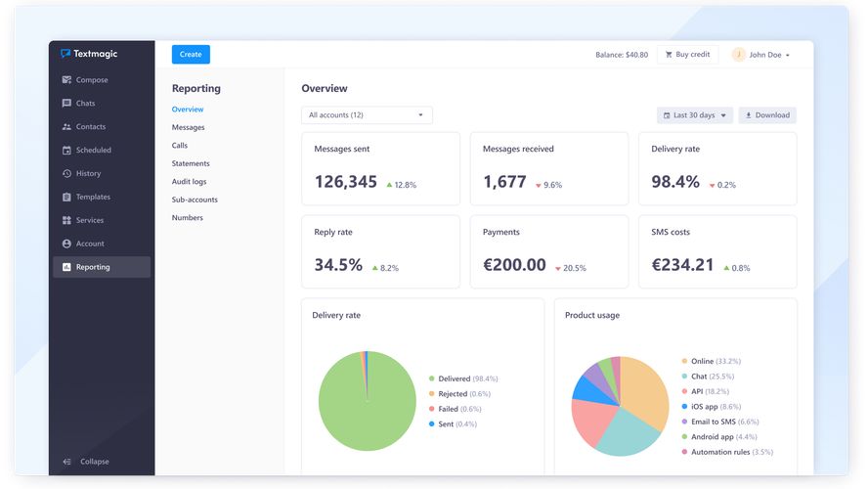Click the Scheduled calendar icon
Image resolution: width=868 pixels, height=489 pixels.
(x=66, y=151)
